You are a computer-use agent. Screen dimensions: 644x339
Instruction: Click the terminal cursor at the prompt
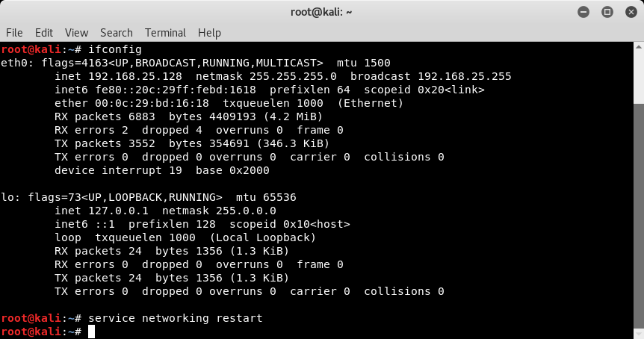coord(91,332)
